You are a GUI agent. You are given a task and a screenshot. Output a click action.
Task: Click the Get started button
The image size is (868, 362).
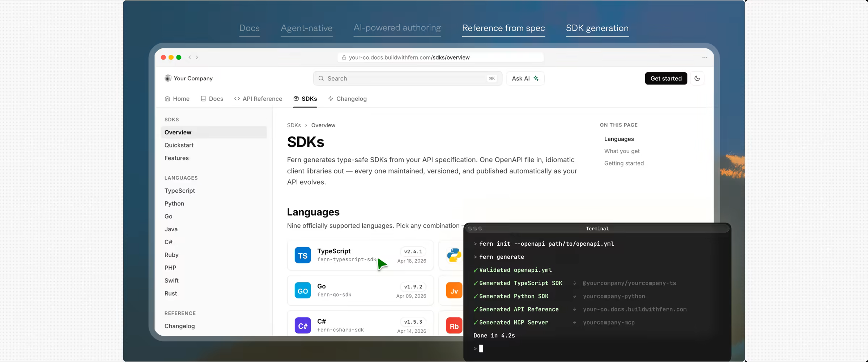point(666,78)
